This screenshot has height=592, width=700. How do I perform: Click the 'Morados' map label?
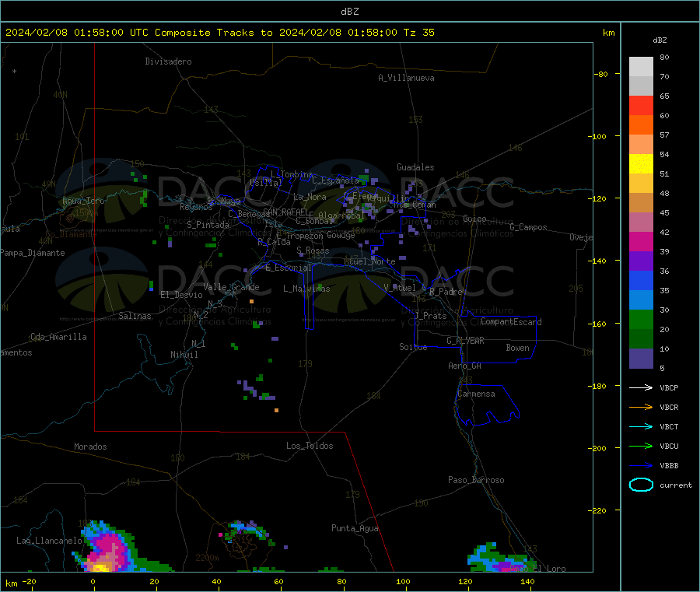(90, 447)
